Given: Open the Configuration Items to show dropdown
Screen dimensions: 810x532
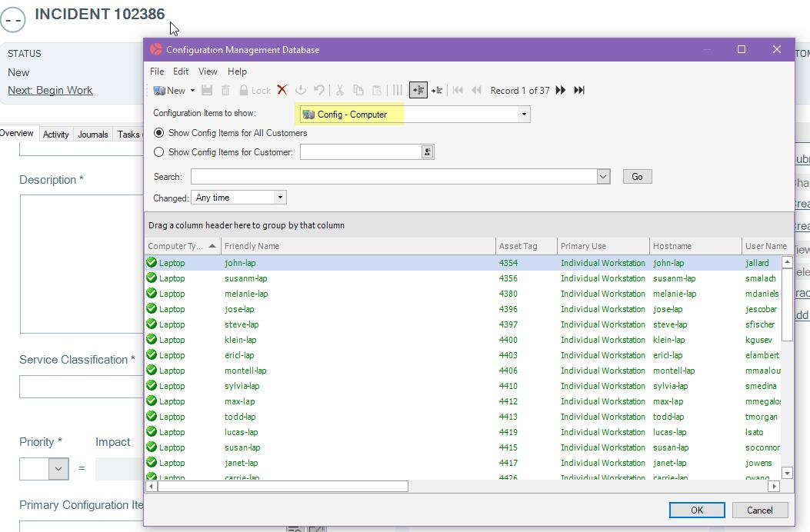Looking at the screenshot, I should [x=524, y=115].
